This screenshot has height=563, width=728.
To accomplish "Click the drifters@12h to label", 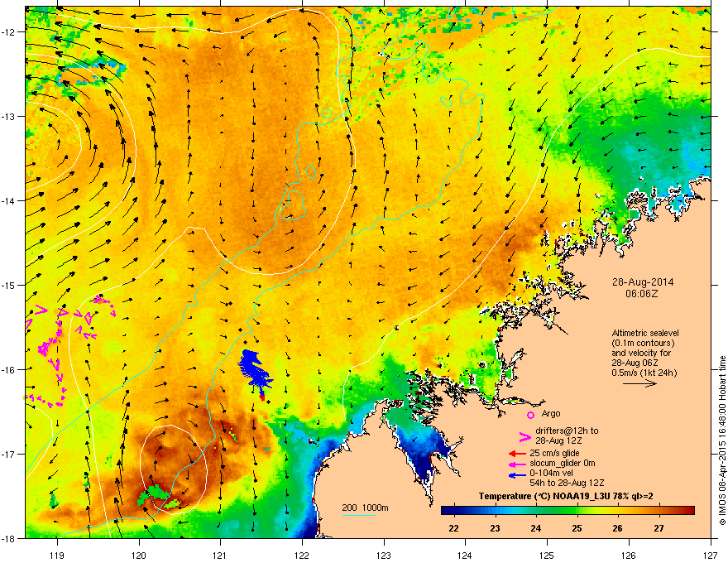I will click(567, 431).
